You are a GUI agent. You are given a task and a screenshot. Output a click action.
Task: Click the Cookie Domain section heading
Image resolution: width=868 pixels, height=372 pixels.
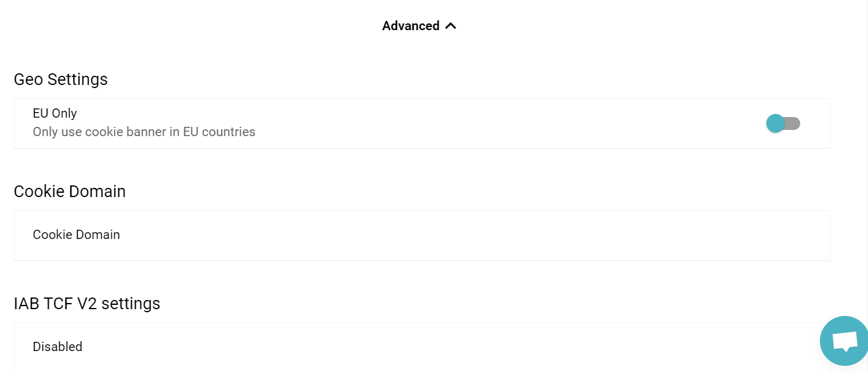click(x=70, y=192)
